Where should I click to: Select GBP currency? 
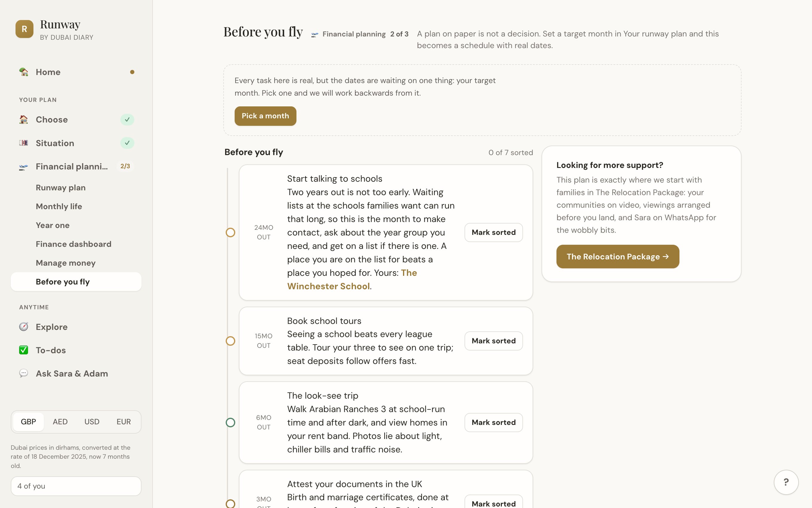[29, 422]
